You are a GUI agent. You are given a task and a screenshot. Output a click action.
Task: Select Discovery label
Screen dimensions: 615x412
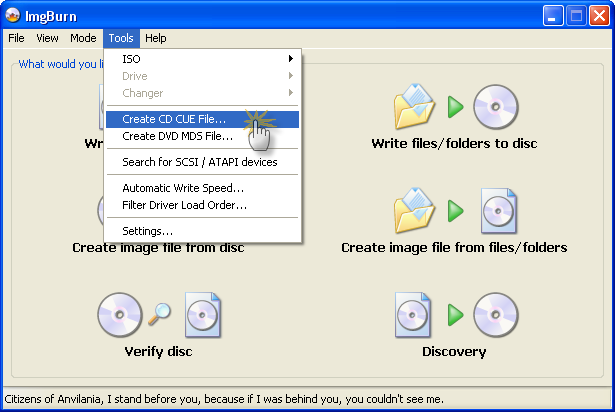pos(454,352)
